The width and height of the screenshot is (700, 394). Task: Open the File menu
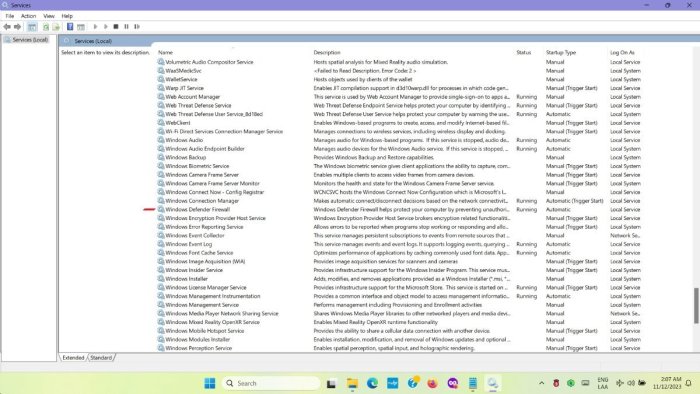10,16
